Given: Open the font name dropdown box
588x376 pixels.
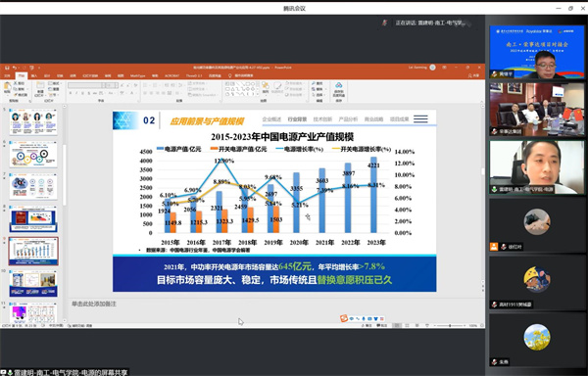Looking at the screenshot, I should click(86, 85).
